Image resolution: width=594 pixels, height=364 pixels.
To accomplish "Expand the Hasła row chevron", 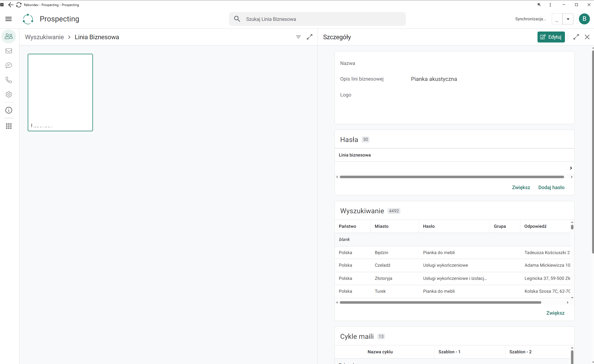I will (x=571, y=168).
